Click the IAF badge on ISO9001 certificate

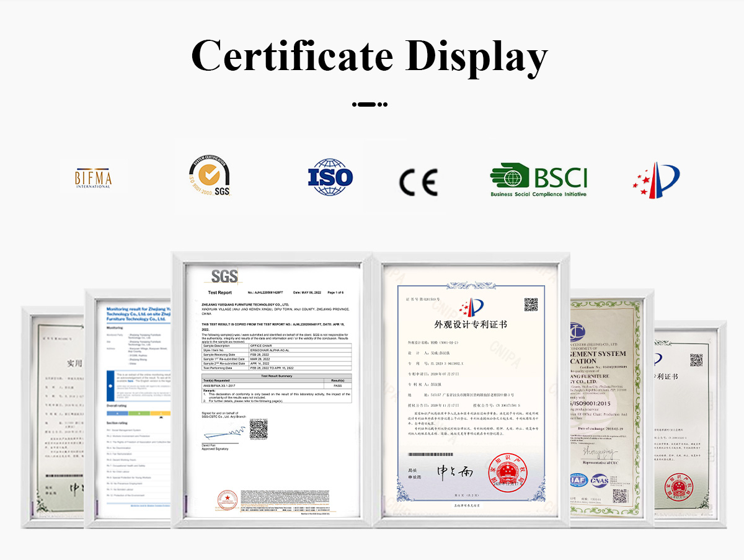[580, 481]
